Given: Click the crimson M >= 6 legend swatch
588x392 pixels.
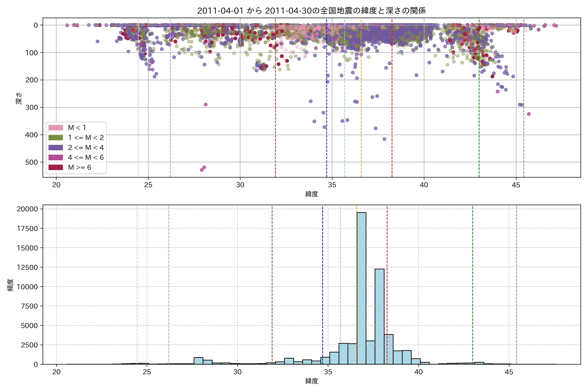Looking at the screenshot, I should click(56, 167).
